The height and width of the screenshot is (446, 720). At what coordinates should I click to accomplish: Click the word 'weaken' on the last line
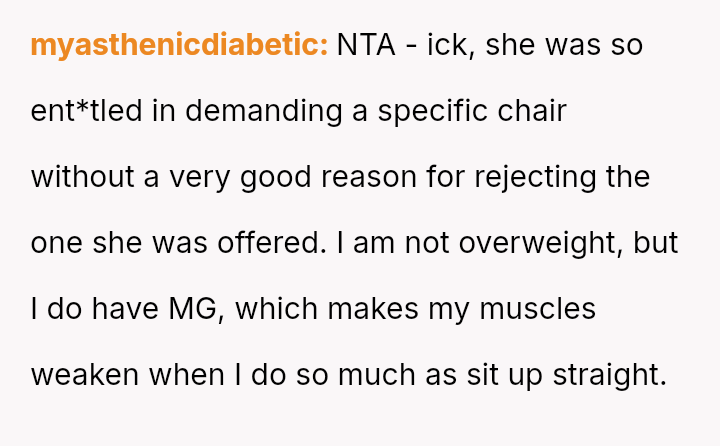(88, 375)
